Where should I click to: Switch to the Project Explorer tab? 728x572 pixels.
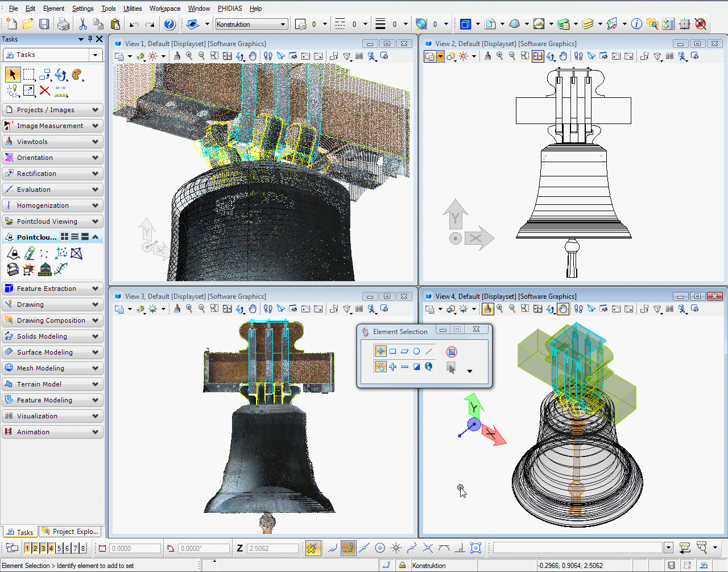tap(71, 532)
